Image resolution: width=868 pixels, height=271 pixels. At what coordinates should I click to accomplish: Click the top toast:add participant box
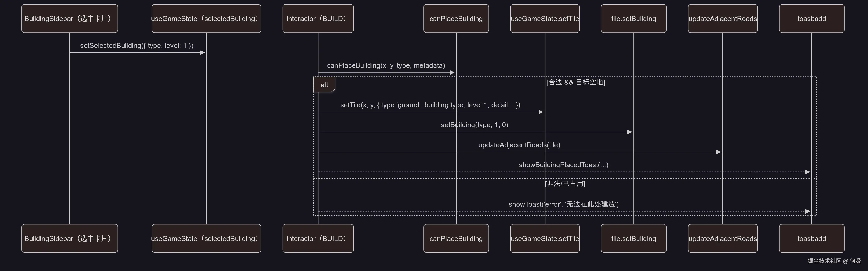[811, 19]
